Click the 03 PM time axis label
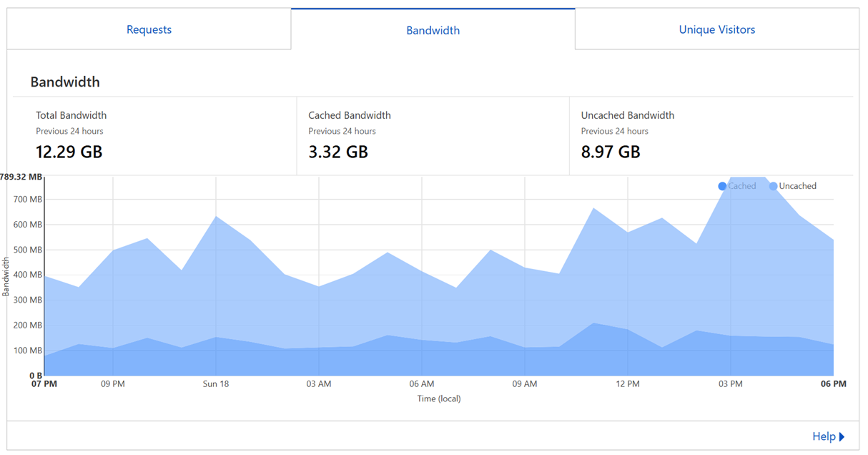The width and height of the screenshot is (868, 455). (731, 384)
